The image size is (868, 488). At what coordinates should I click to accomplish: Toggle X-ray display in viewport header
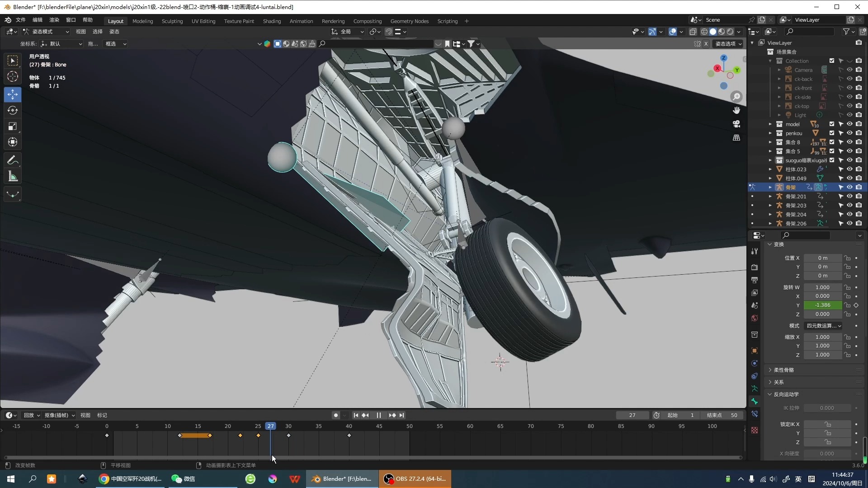pyautogui.click(x=693, y=32)
